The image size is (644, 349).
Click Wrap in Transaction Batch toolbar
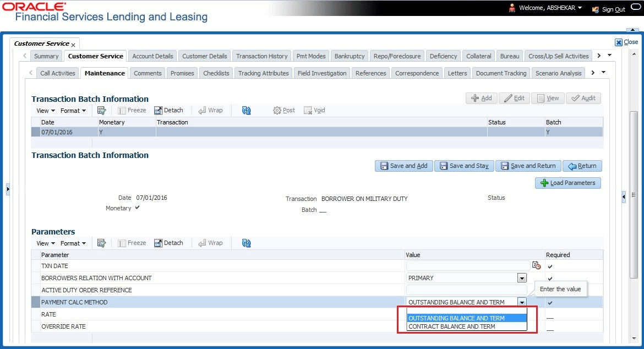(x=210, y=110)
